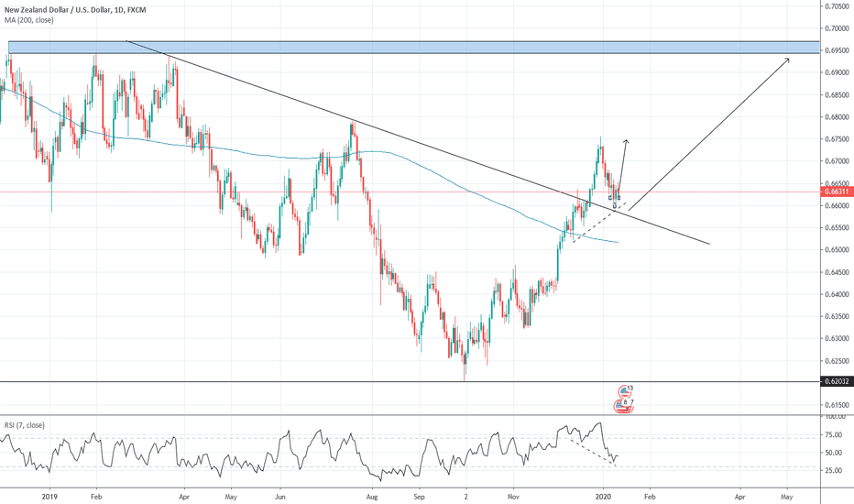Open the MA (200, close) indicator legend
This screenshot has width=854, height=504.
(28, 17)
